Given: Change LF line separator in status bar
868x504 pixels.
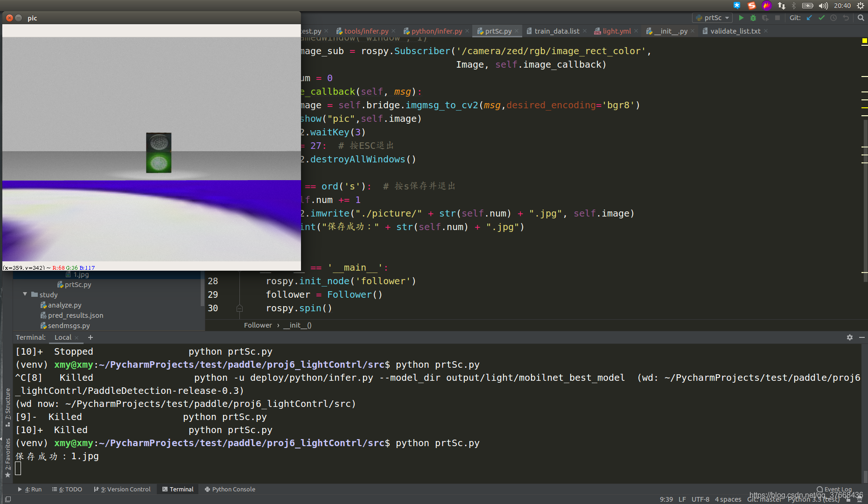Looking at the screenshot, I should [682, 499].
